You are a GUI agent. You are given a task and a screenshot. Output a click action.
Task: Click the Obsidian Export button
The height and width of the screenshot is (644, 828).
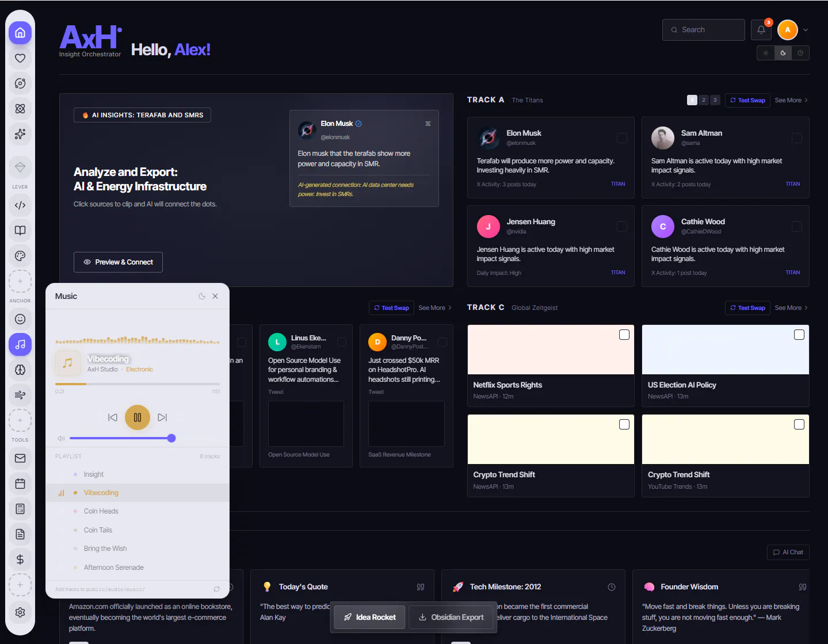pyautogui.click(x=452, y=618)
